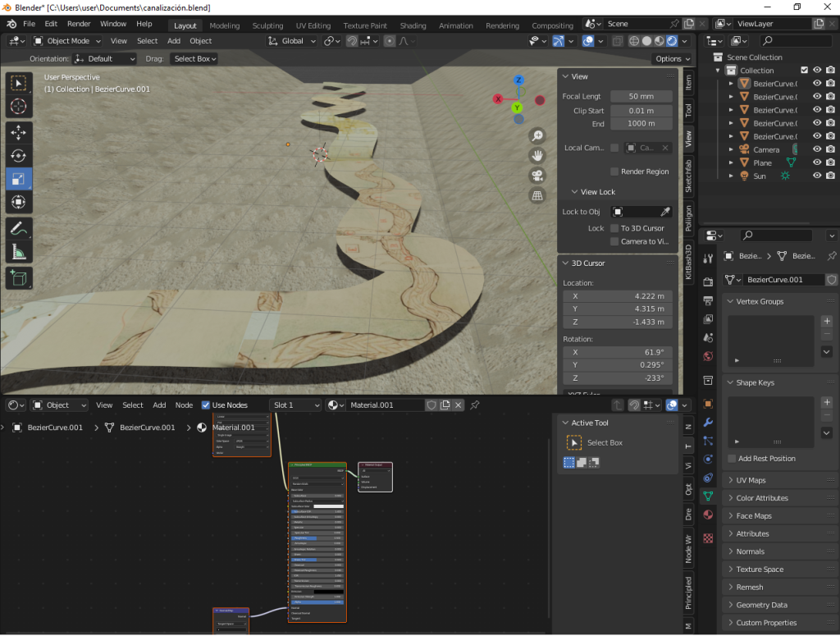Image resolution: width=840 pixels, height=636 pixels.
Task: Click the Add Cube tool icon
Action: (19, 279)
